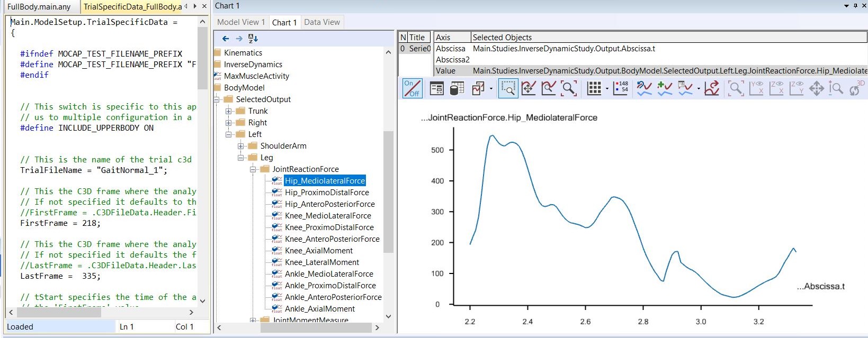Screen dimensions: 868x338
Task: Select the rectangle zoom selection tool
Action: coord(508,88)
